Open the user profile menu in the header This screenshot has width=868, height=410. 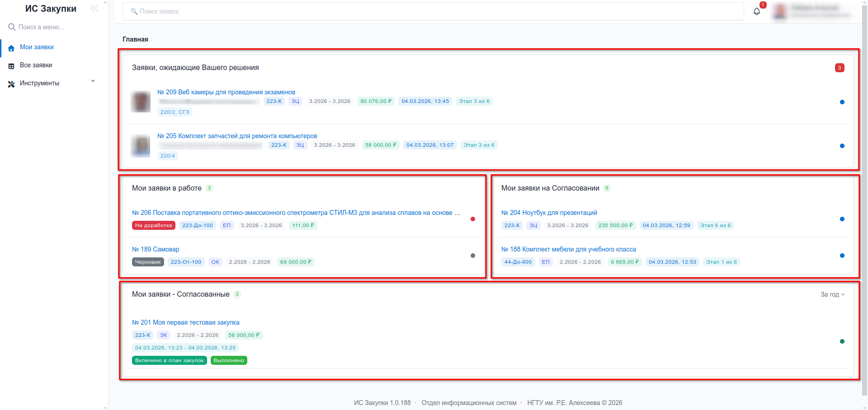(812, 11)
